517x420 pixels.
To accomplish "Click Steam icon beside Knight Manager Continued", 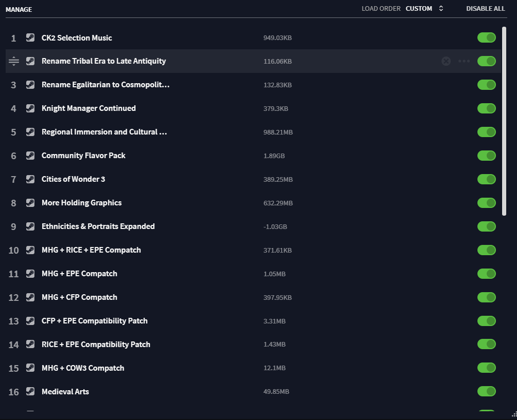I will pos(30,108).
